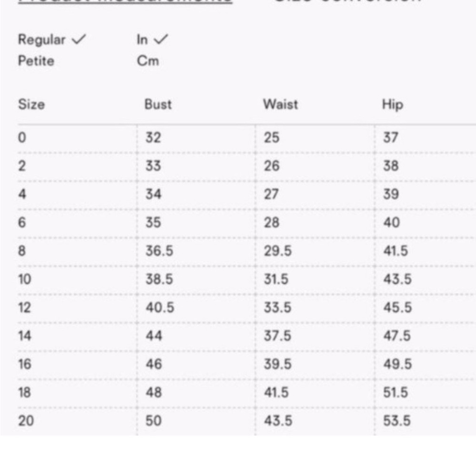Click the bust value 36.5
This screenshot has height=476, width=476.
[x=159, y=251]
